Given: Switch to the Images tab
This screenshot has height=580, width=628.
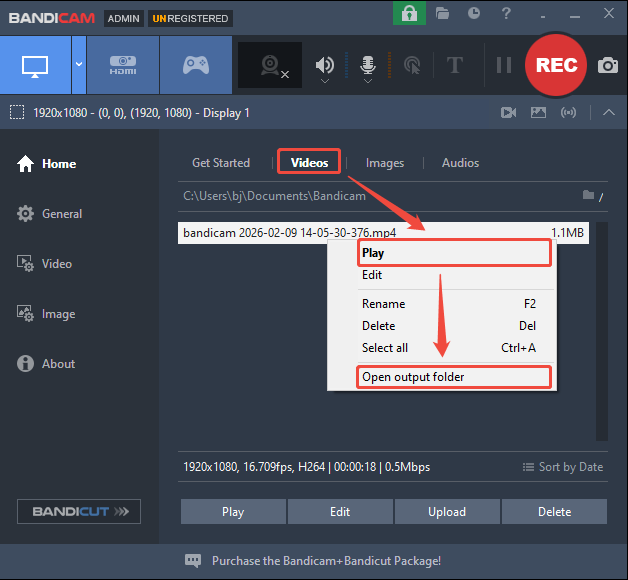Looking at the screenshot, I should coord(384,163).
